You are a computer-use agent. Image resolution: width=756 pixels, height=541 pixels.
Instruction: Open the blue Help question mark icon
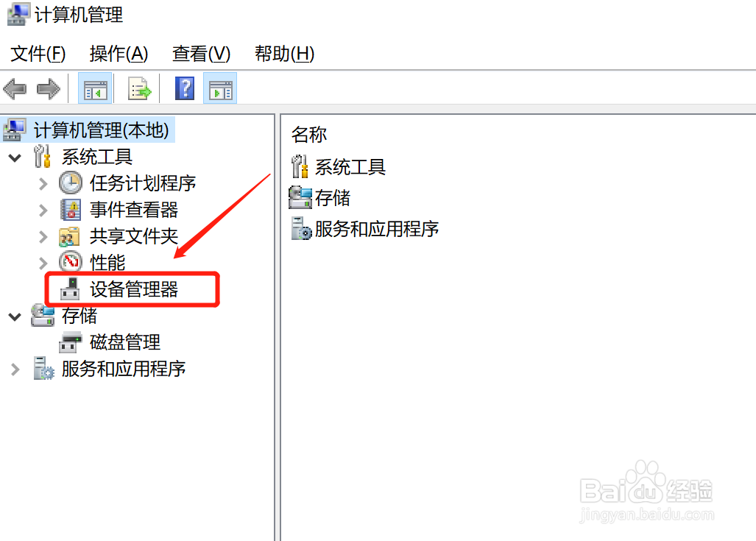pyautogui.click(x=185, y=89)
